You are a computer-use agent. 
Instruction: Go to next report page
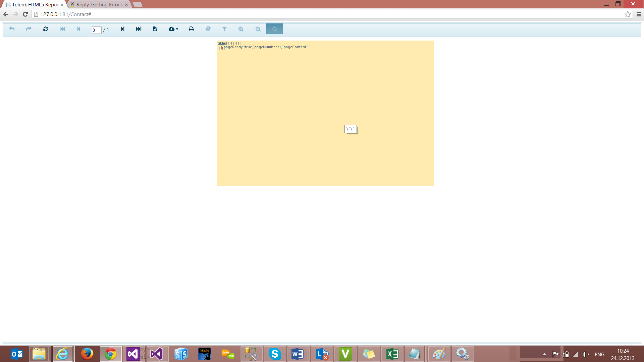pyautogui.click(x=122, y=29)
